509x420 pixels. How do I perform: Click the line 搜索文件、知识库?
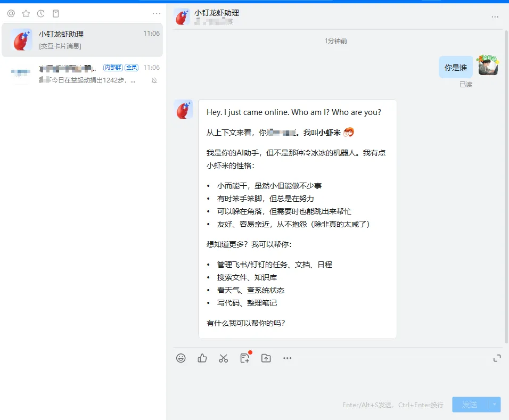[247, 277]
